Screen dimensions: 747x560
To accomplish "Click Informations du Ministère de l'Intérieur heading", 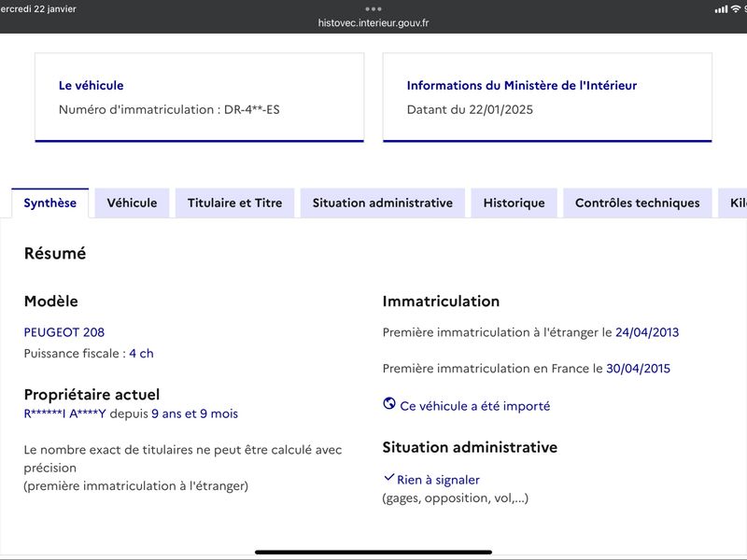I will 522,86.
